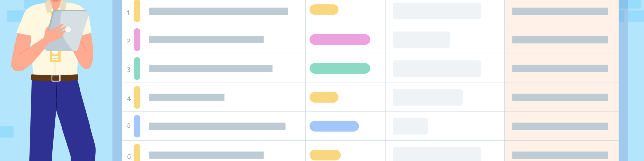The height and width of the screenshot is (161, 644).
Task: Click the green status pill in row 3
Action: (340, 69)
